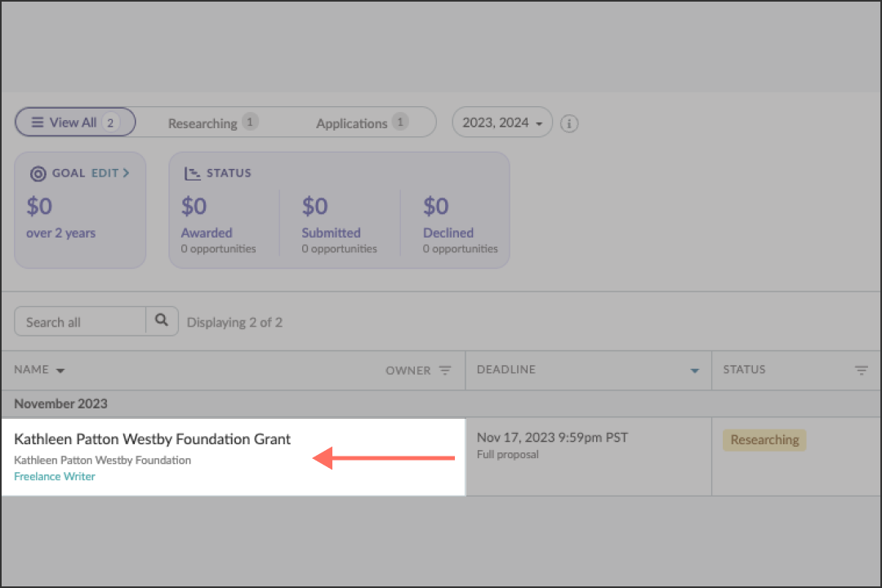Screen dimensions: 882x588
Task: Click the EDIT link next to GOAL
Action: pyautogui.click(x=103, y=173)
